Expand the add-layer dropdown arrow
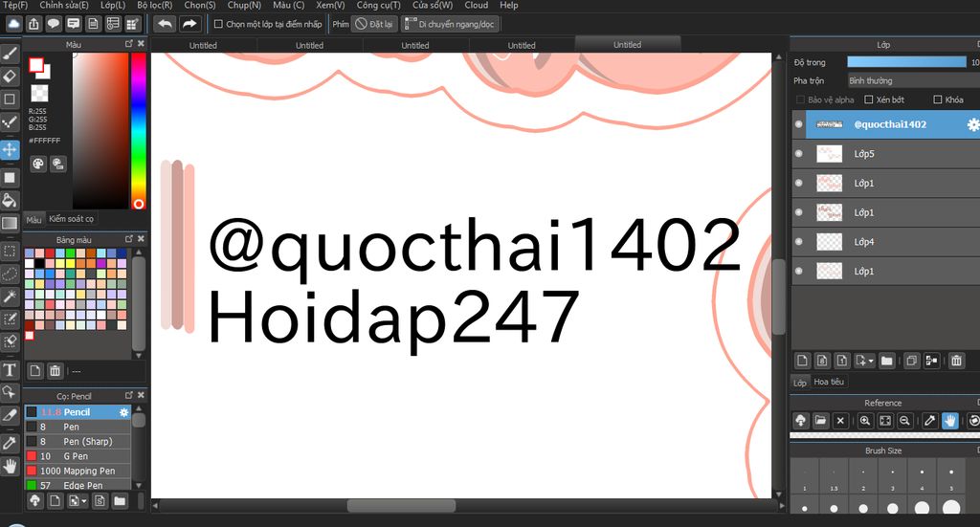980x527 pixels. (x=871, y=361)
